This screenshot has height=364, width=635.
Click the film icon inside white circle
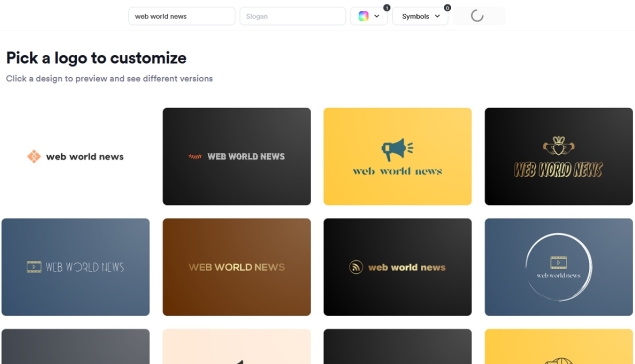coord(558,262)
